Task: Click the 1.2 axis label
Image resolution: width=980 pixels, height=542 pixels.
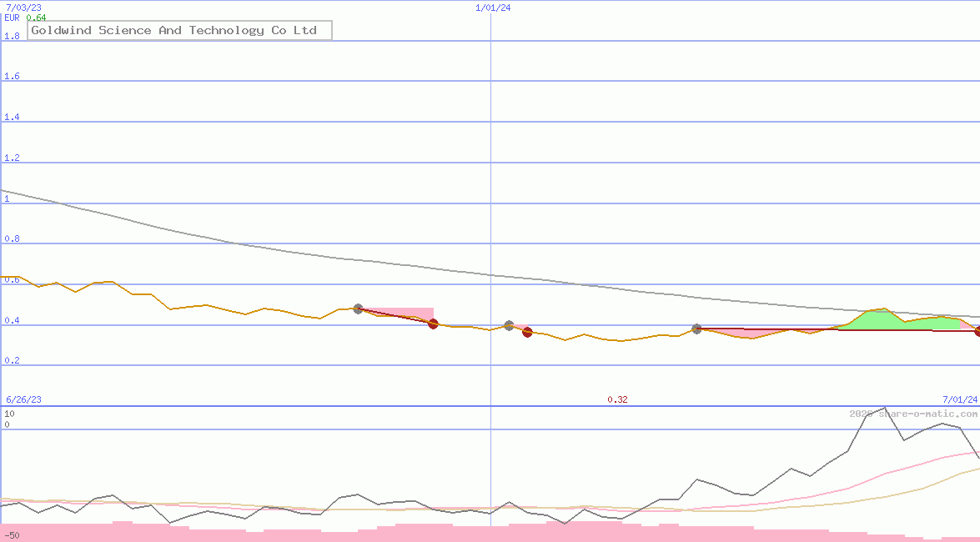Action: pyautogui.click(x=12, y=158)
